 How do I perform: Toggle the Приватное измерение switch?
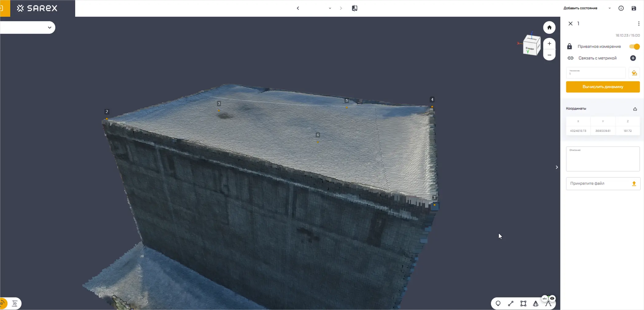point(634,47)
